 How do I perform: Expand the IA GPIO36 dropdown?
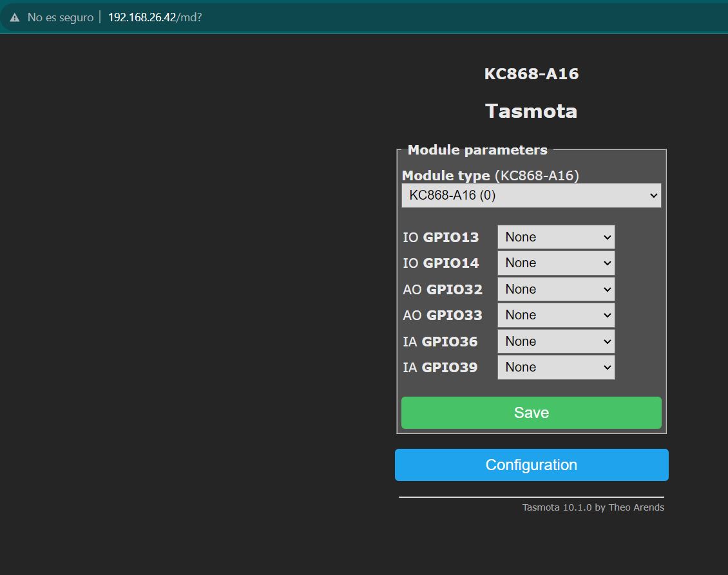tap(556, 341)
